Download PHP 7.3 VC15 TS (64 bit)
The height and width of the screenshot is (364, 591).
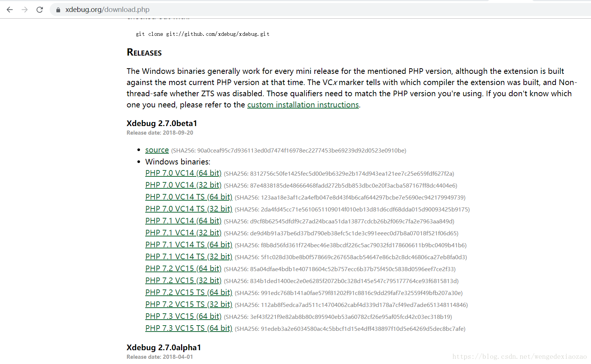[189, 328]
